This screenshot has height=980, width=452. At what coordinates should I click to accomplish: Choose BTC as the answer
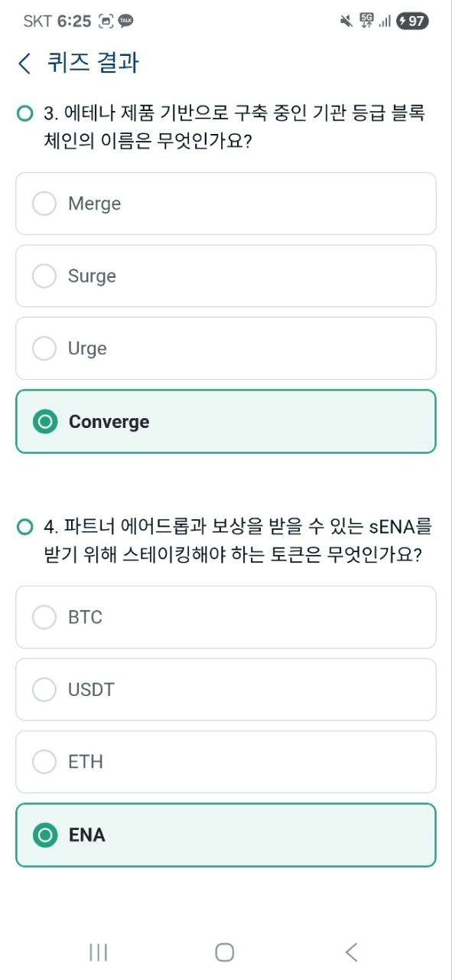click(226, 617)
